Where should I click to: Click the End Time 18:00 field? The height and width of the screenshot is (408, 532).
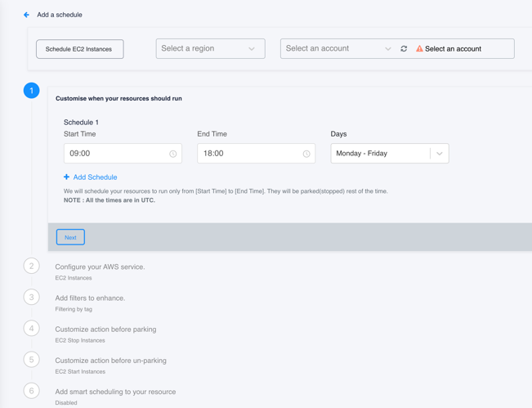[x=256, y=154]
